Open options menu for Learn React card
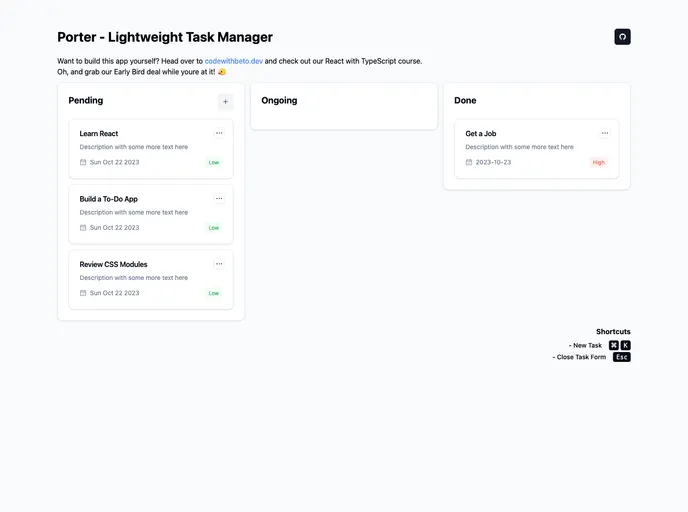 click(219, 133)
